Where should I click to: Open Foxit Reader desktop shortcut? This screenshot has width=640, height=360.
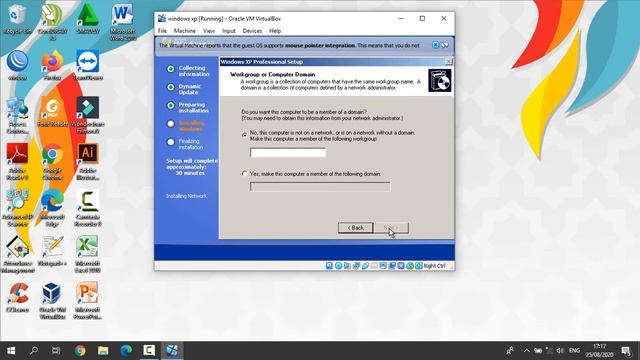point(52,112)
